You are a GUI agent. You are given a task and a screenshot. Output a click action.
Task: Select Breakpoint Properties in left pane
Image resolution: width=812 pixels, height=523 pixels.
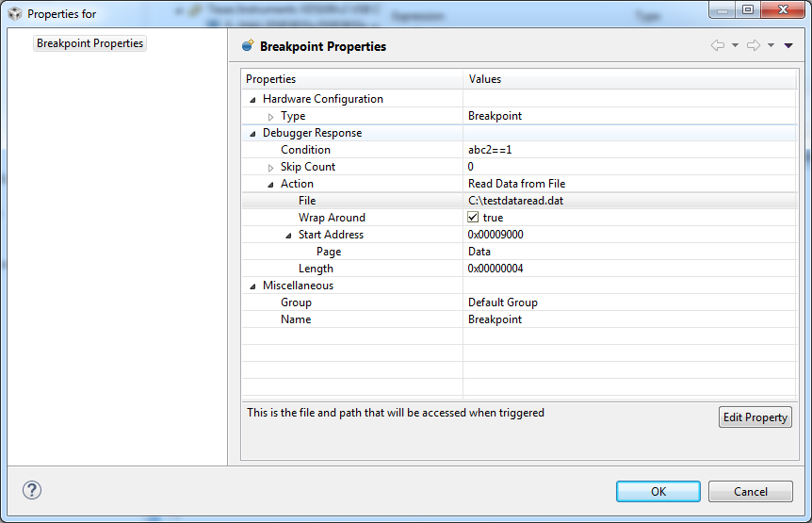[x=90, y=43]
